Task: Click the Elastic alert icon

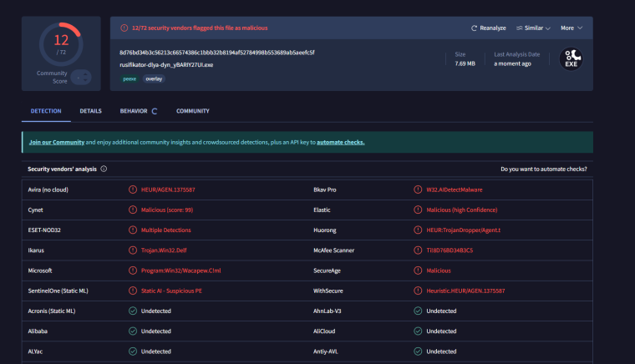Action: click(418, 210)
